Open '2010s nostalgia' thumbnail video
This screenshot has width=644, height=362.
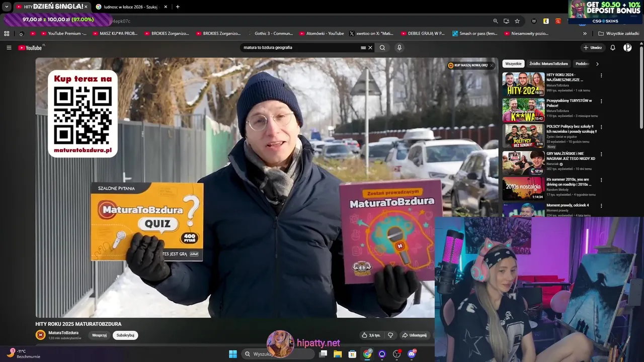[x=523, y=189]
